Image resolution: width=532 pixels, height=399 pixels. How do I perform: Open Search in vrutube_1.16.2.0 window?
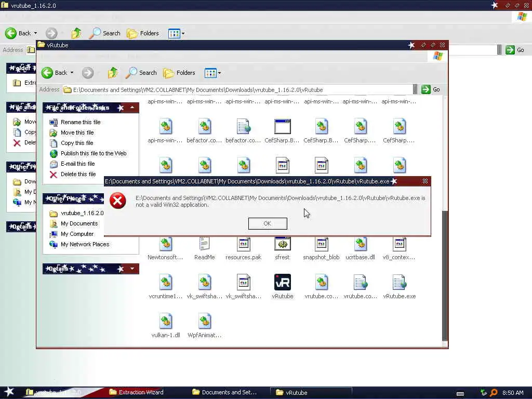click(105, 33)
